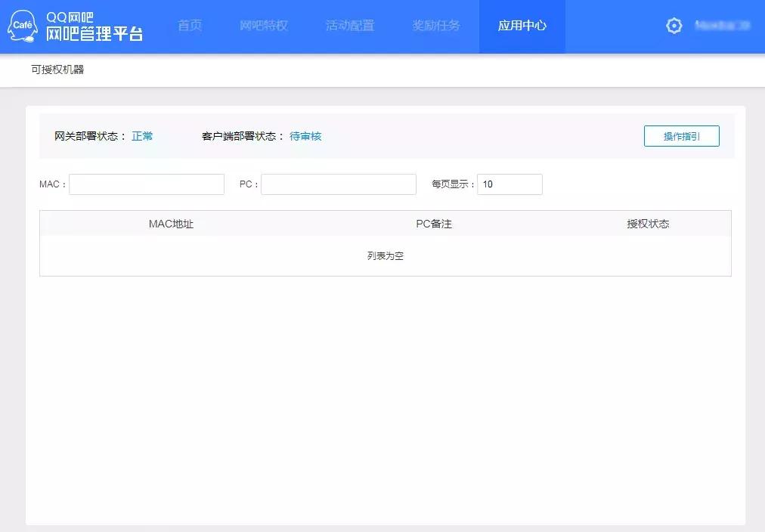Click inside the PC search input field

click(x=338, y=184)
